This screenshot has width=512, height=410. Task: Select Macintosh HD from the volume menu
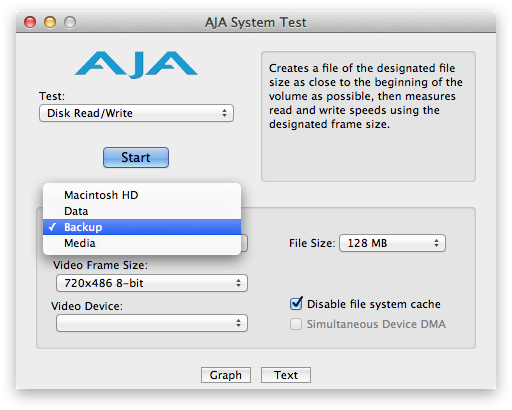[142, 195]
